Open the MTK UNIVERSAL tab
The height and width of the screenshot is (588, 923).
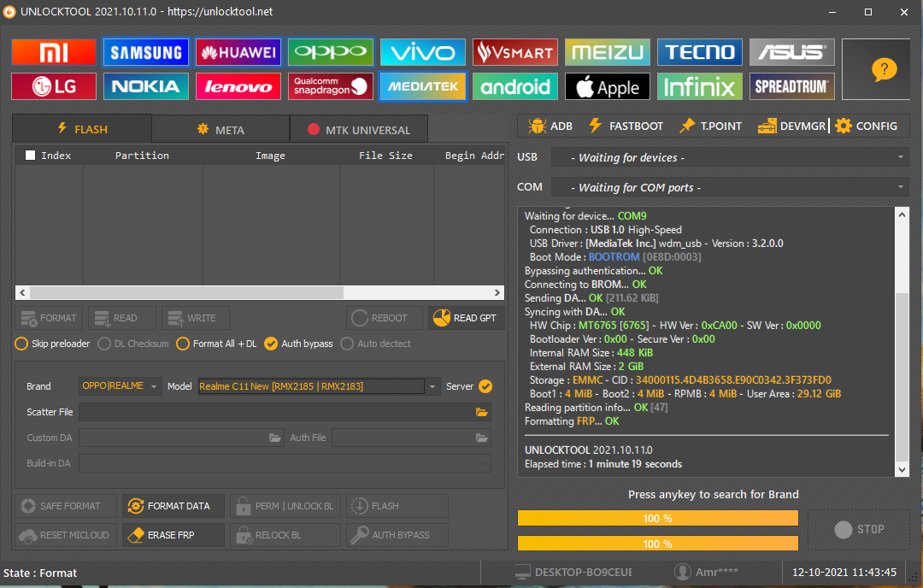[x=358, y=130]
